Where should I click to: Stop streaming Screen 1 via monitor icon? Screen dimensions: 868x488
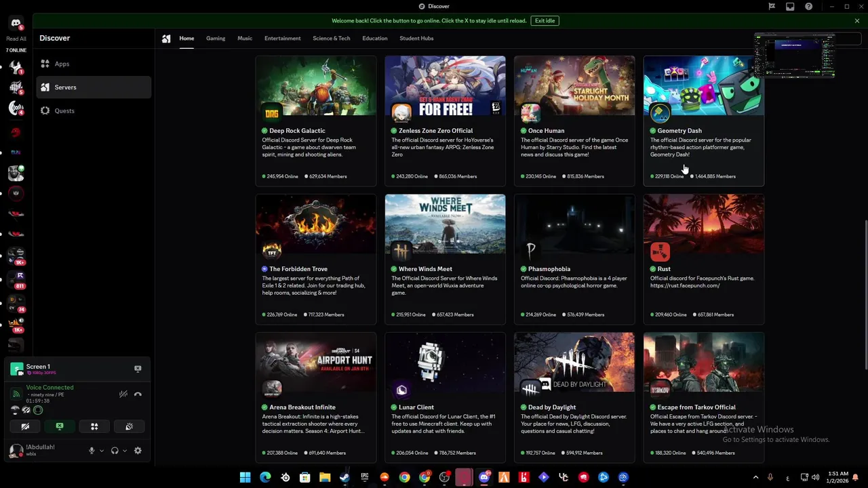pyautogui.click(x=138, y=369)
